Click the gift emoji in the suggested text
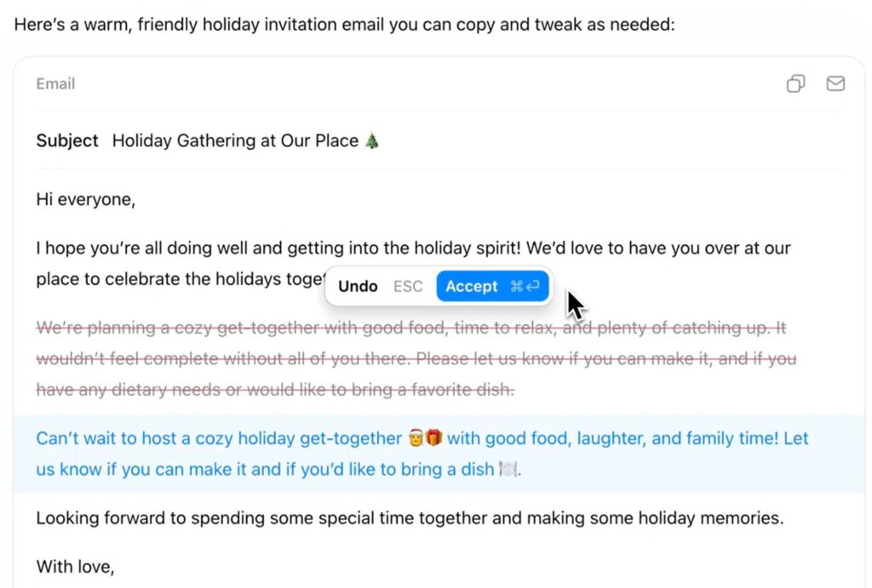872x588 pixels. point(434,439)
